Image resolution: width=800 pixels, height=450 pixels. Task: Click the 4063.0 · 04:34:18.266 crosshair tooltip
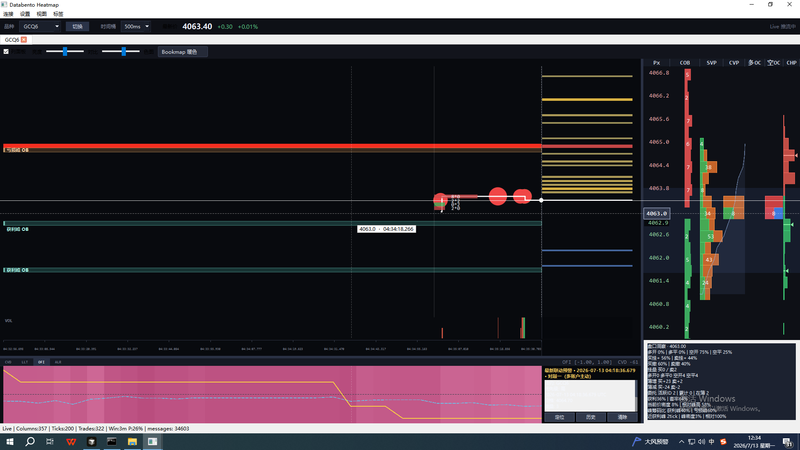[x=386, y=229]
